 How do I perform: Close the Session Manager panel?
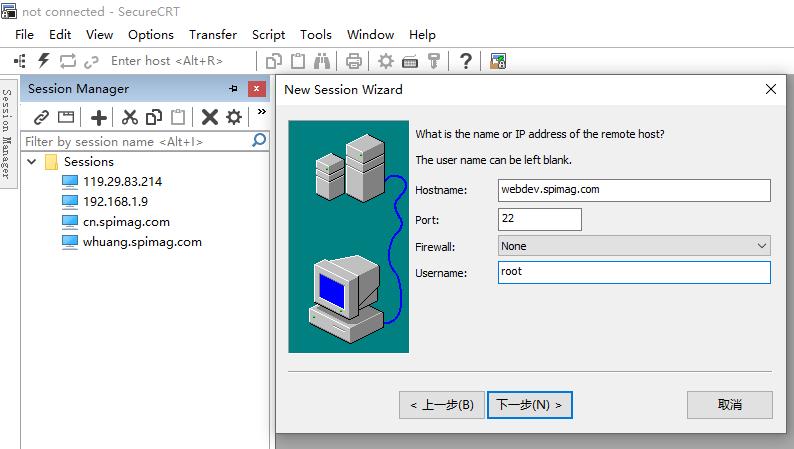click(257, 89)
